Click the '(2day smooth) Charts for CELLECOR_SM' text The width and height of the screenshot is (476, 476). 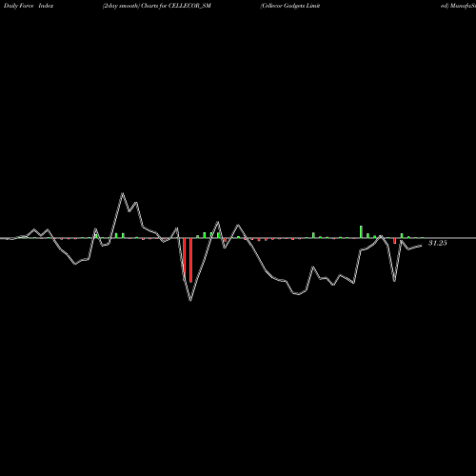(157, 6)
